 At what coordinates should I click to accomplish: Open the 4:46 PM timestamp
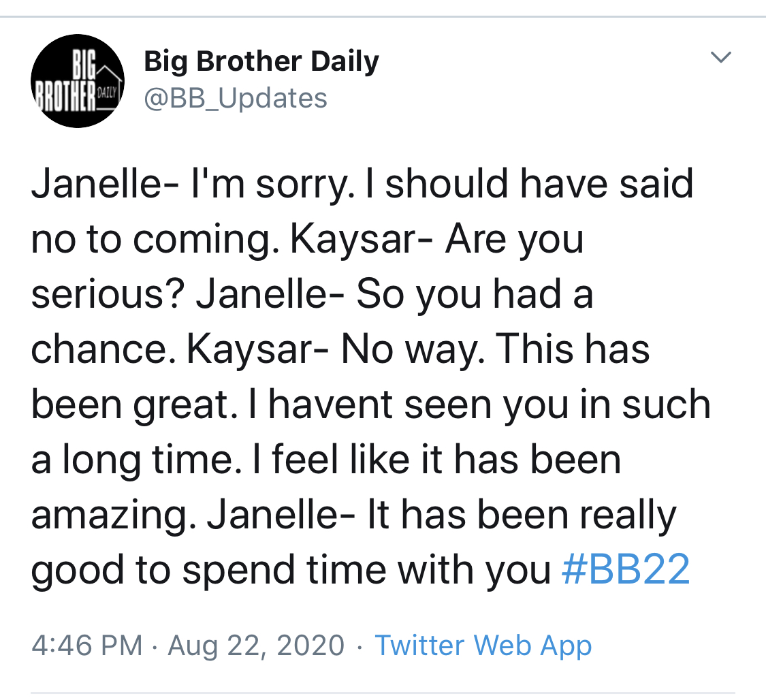(87, 646)
